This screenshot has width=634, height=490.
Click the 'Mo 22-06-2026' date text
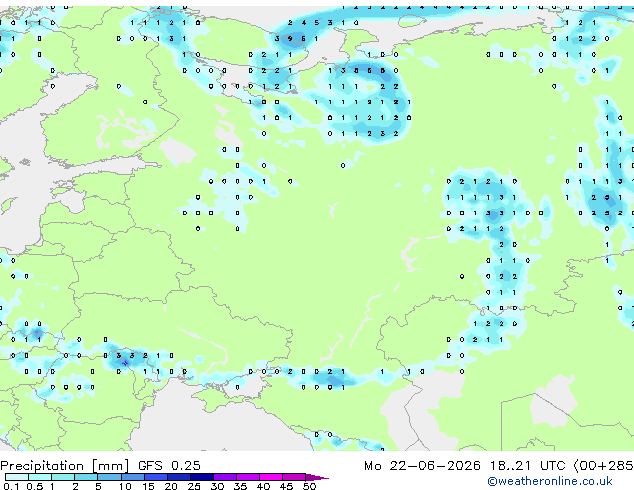(423, 466)
